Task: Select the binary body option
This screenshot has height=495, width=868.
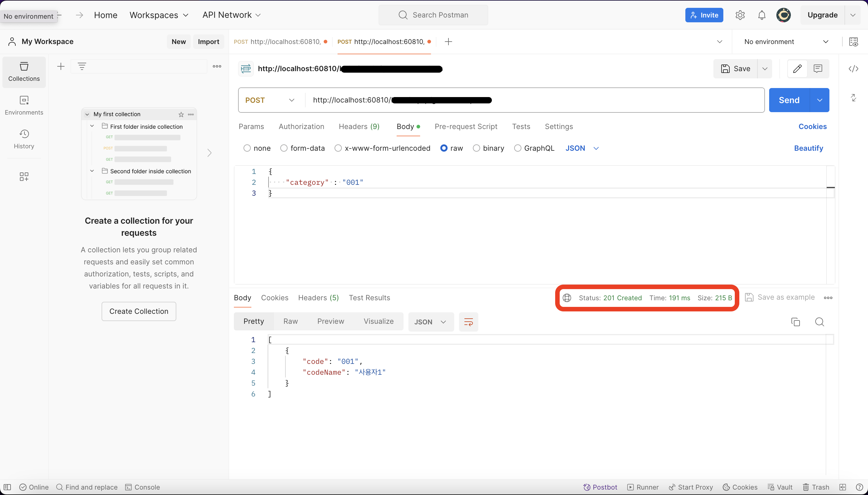Action: [476, 148]
